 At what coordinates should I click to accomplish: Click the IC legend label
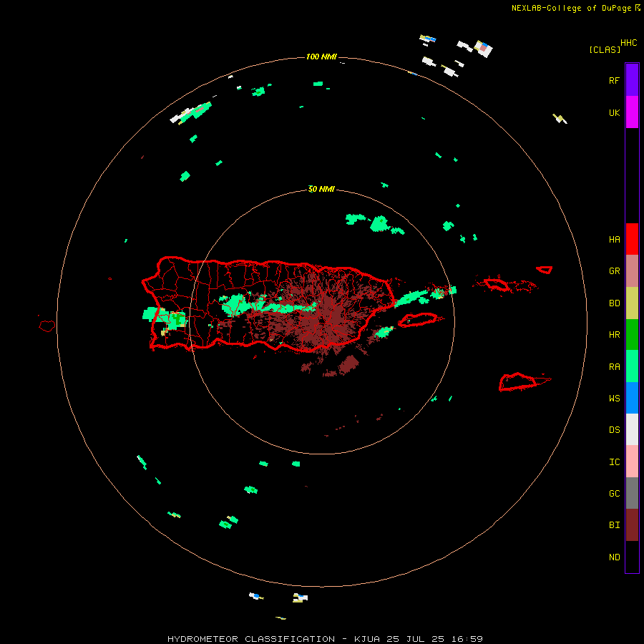click(x=615, y=462)
